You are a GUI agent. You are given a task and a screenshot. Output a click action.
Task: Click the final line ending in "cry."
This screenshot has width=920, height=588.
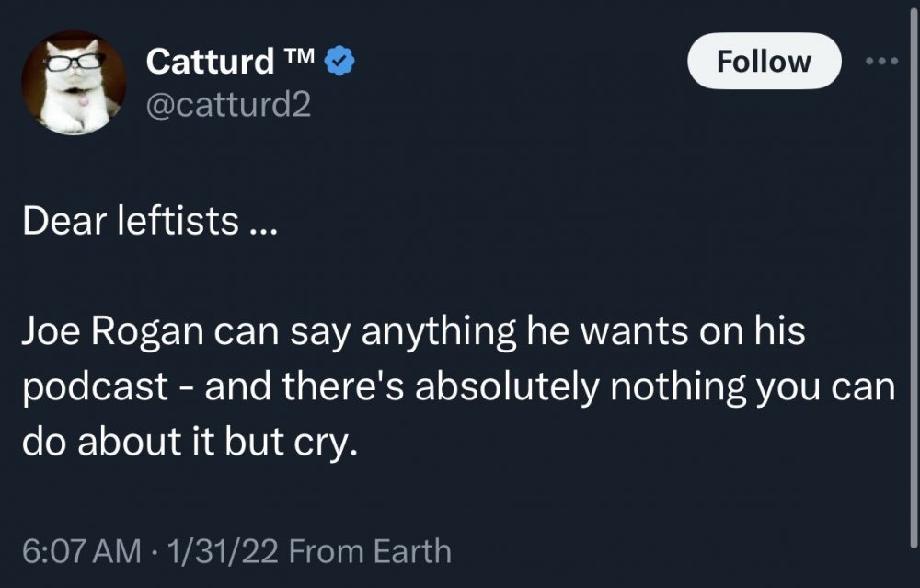pyautogui.click(x=187, y=442)
